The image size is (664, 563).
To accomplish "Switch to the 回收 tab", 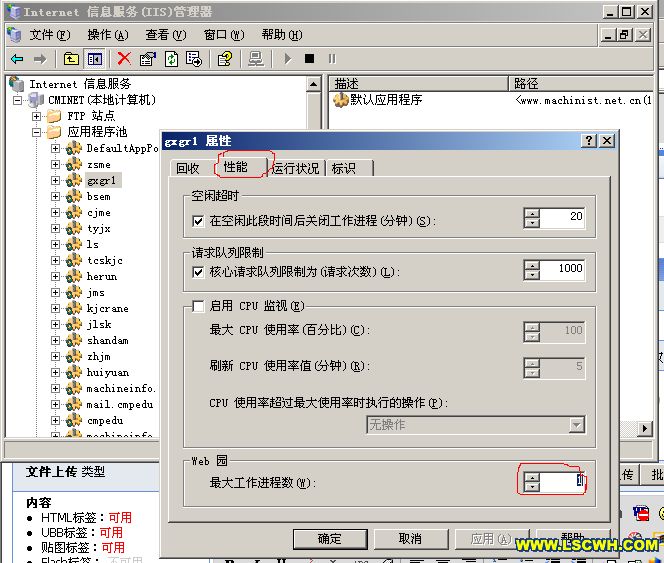I will pyautogui.click(x=188, y=168).
